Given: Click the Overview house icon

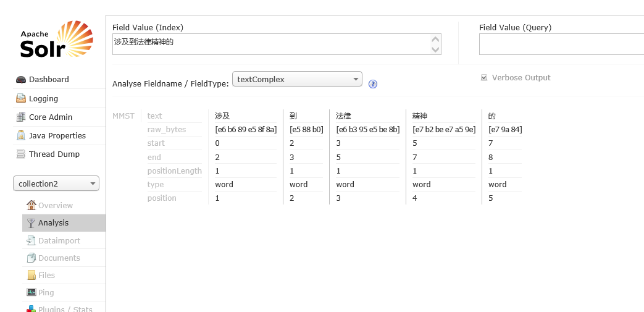Looking at the screenshot, I should point(31,205).
